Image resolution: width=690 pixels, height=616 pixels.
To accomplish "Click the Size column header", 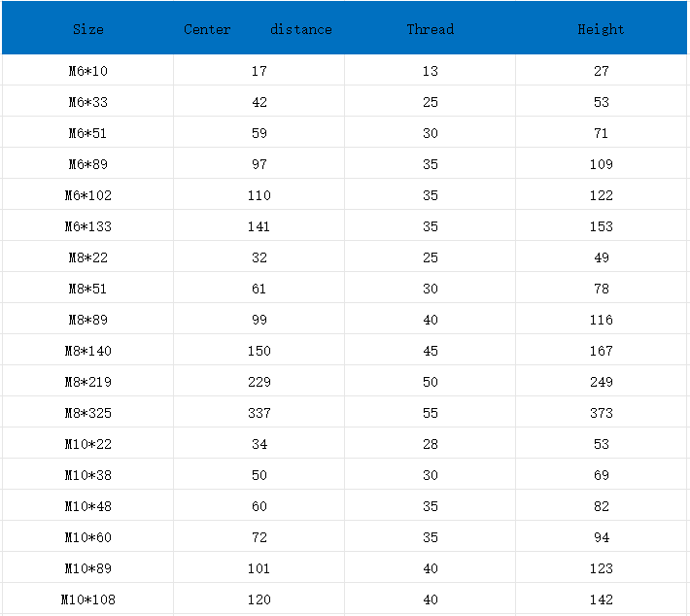I will [x=88, y=29].
